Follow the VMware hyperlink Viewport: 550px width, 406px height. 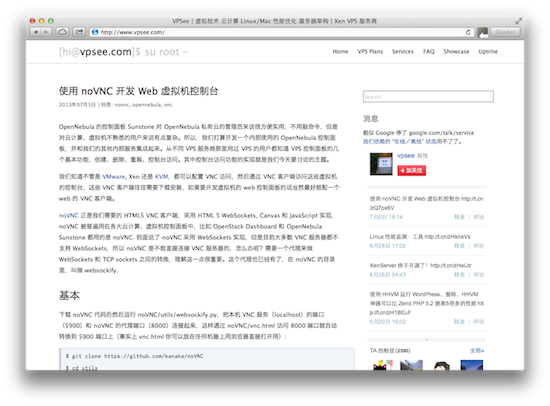[x=113, y=177]
